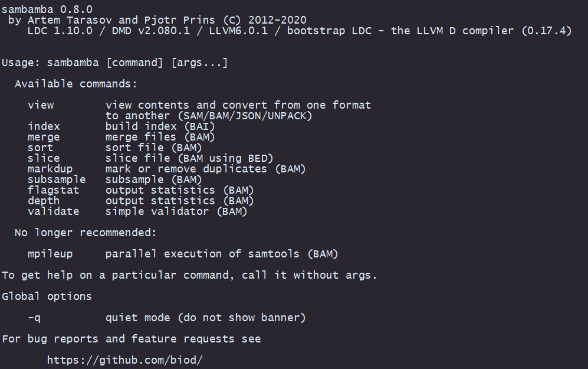The image size is (588, 369).
Task: Click the 'Usage: sambamba [command] [args...]' line
Action: pyautogui.click(x=115, y=63)
